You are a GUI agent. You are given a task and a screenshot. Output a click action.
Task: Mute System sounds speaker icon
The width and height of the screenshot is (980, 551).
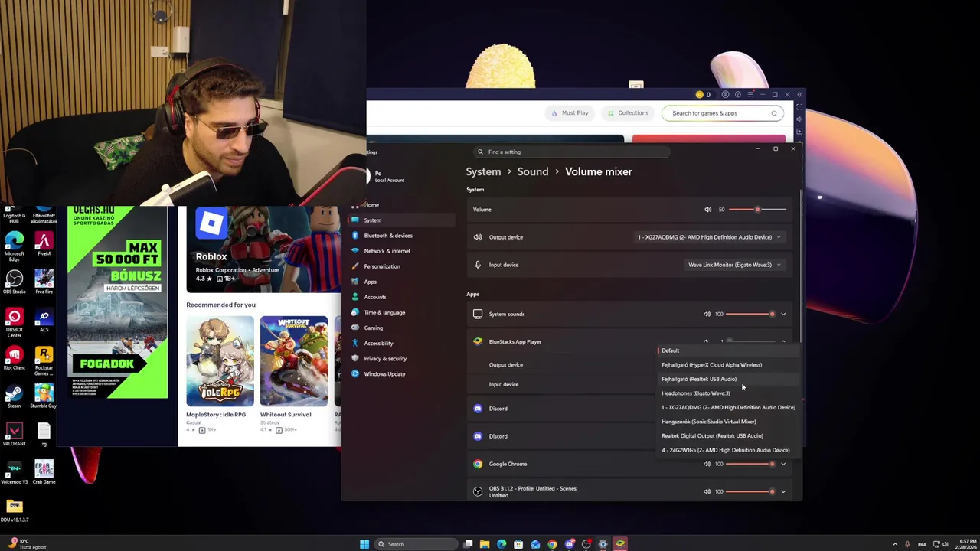tap(707, 314)
